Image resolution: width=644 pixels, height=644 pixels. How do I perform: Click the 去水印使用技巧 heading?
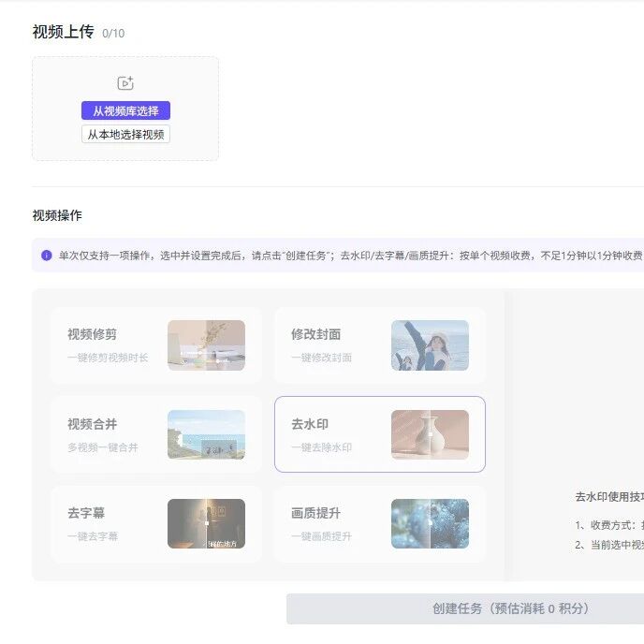click(x=609, y=497)
